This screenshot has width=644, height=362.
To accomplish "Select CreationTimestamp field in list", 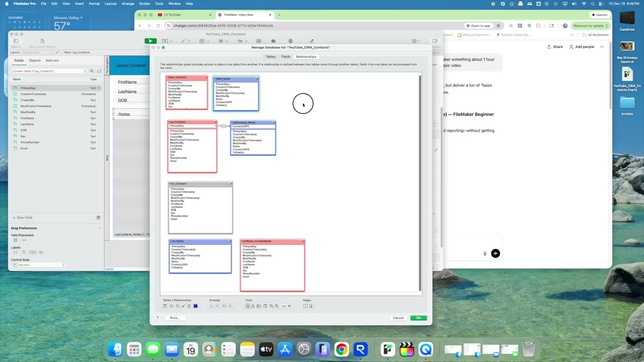I will 56,94.
